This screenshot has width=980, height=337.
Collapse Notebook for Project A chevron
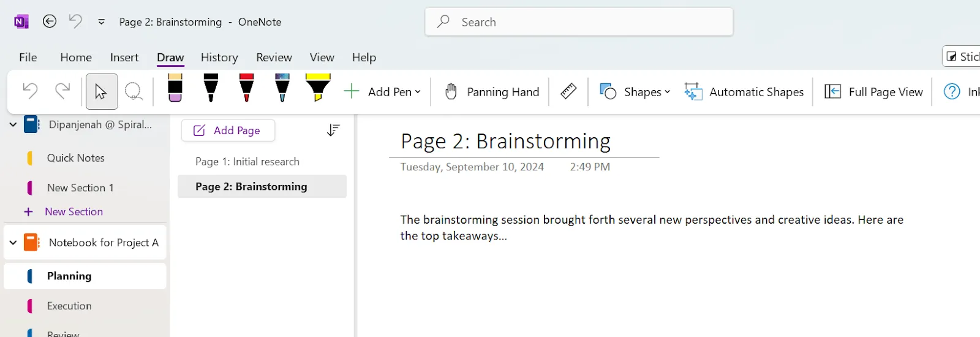[x=13, y=243]
